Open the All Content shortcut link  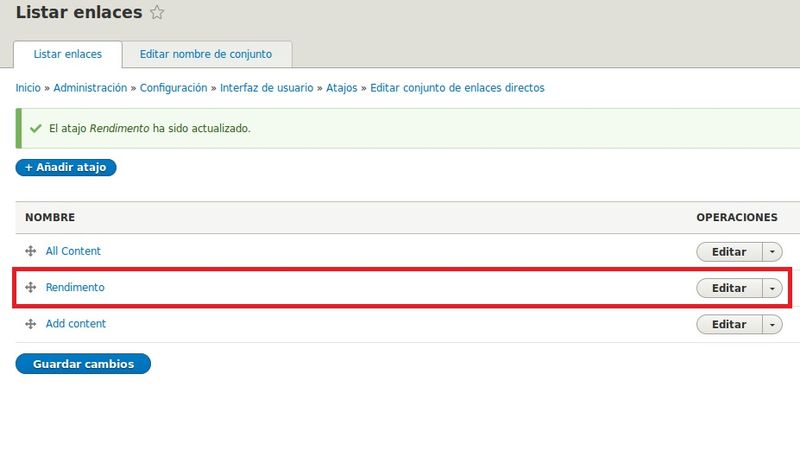pos(73,251)
